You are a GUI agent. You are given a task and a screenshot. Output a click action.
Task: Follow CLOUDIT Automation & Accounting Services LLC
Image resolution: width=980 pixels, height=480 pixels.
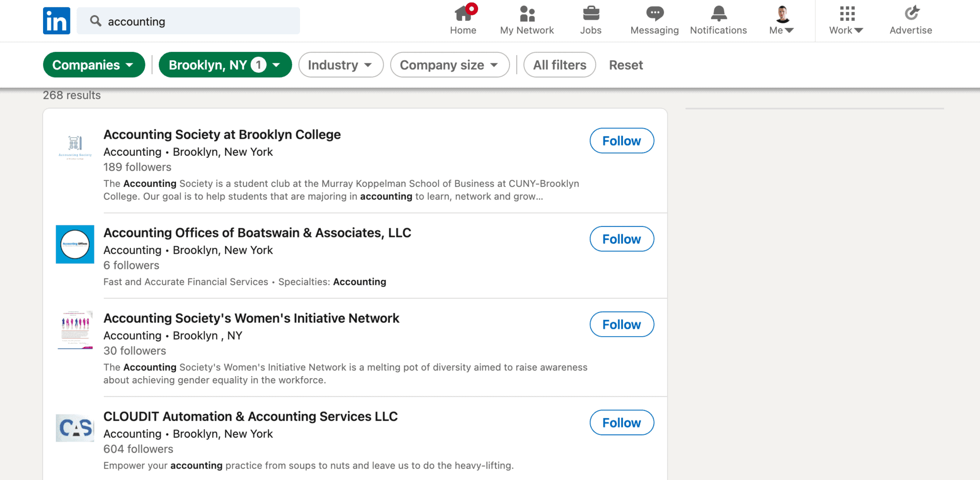coord(621,423)
